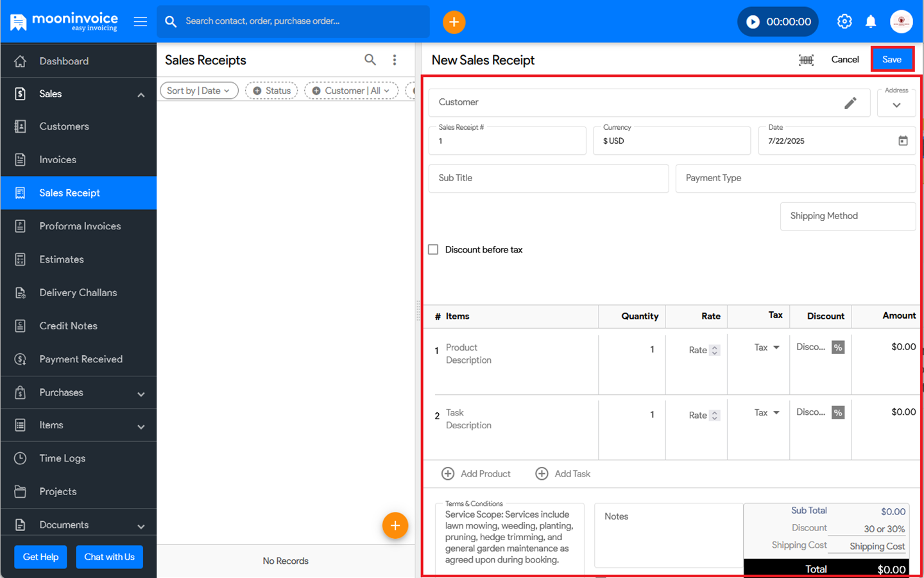Save the new sales receipt
This screenshot has width=924, height=578.
point(892,59)
